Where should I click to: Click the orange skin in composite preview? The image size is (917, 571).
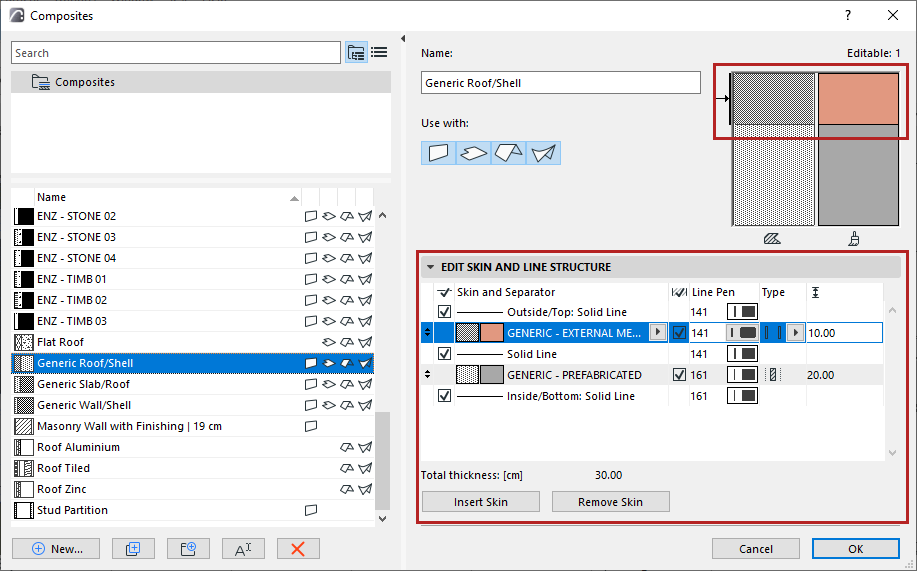[x=858, y=98]
